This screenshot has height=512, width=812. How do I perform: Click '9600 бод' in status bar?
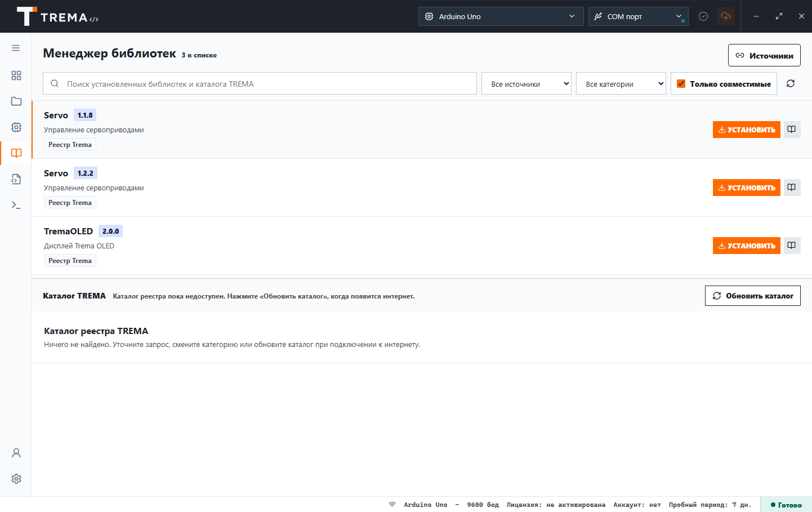pos(483,505)
